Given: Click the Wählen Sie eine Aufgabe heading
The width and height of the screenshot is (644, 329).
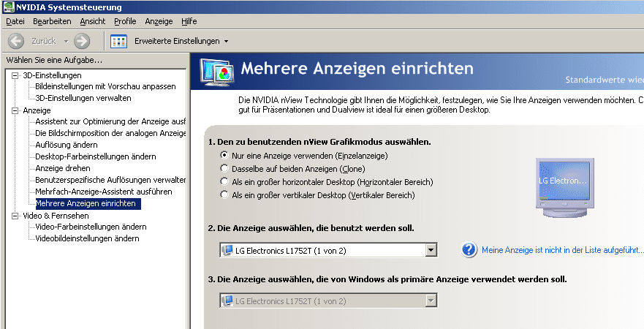Looking at the screenshot, I should point(54,61).
